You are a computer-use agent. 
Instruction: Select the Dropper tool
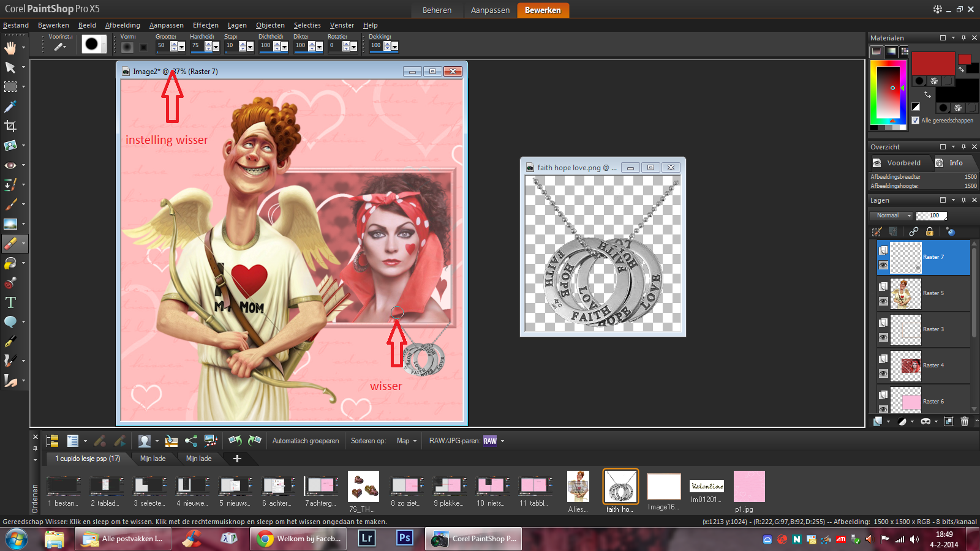10,107
